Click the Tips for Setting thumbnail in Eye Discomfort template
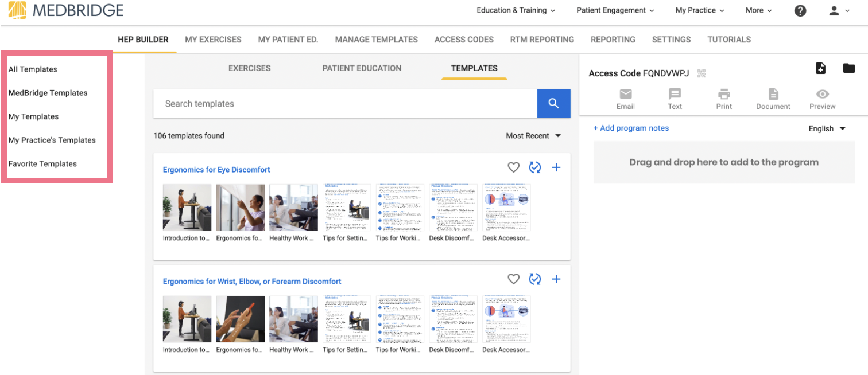 coord(347,208)
